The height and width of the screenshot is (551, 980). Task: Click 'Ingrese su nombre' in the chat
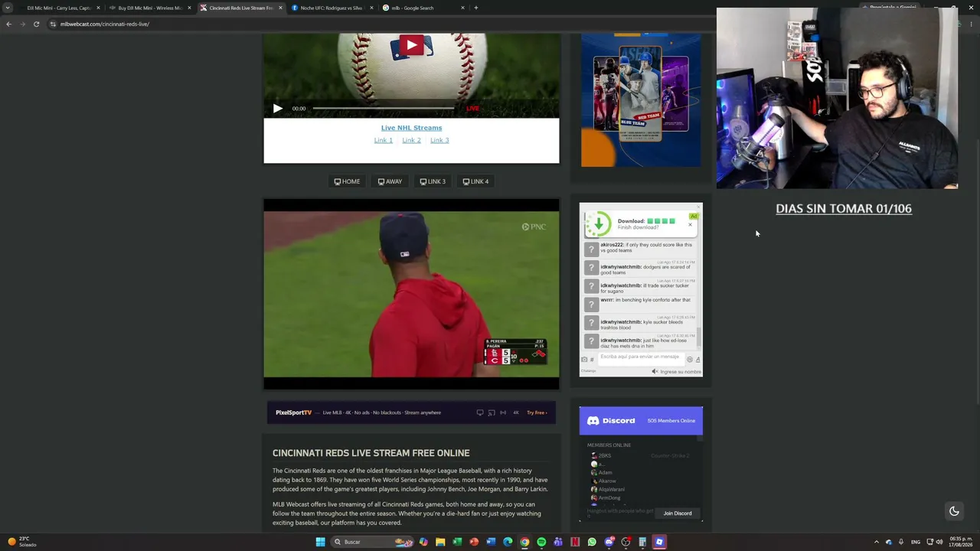pyautogui.click(x=681, y=372)
